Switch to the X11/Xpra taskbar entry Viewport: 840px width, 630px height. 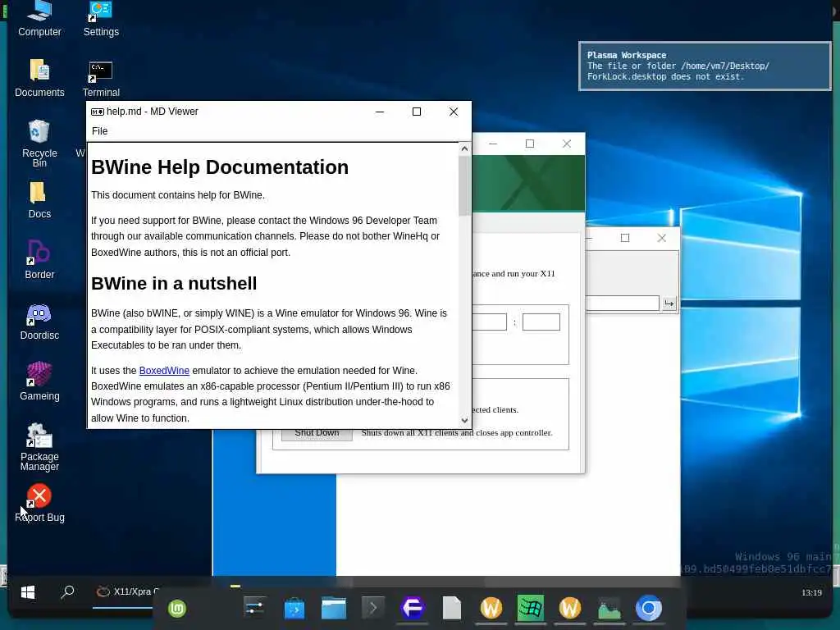click(x=126, y=592)
